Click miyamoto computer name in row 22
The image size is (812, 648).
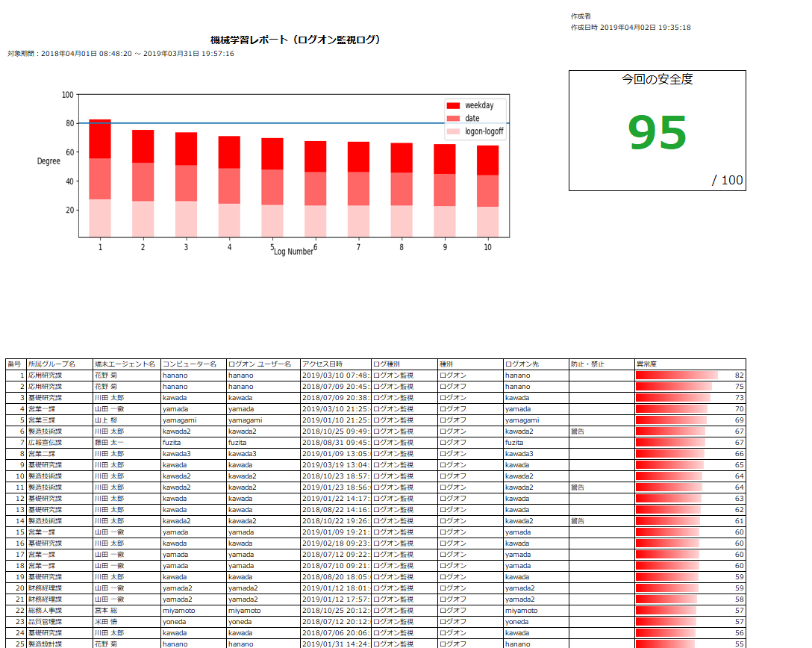(x=178, y=611)
